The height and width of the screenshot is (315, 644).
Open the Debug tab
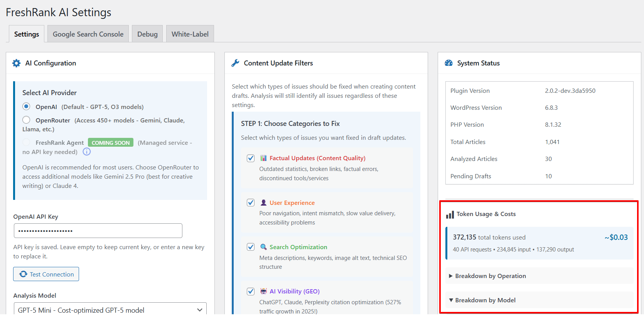(x=147, y=34)
